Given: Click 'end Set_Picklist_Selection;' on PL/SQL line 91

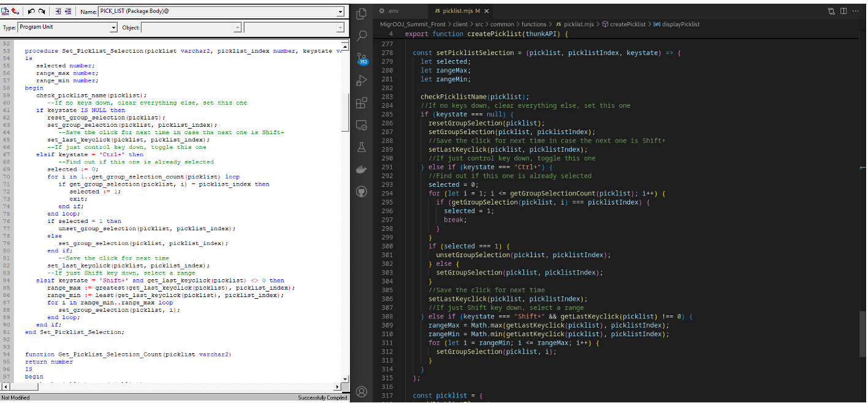Looking at the screenshot, I should click(x=75, y=332).
